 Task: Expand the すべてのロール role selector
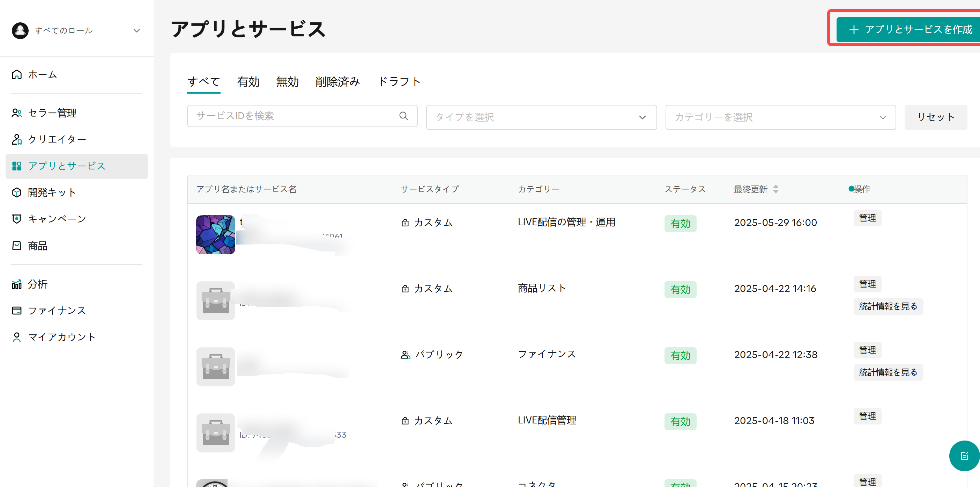(76, 30)
